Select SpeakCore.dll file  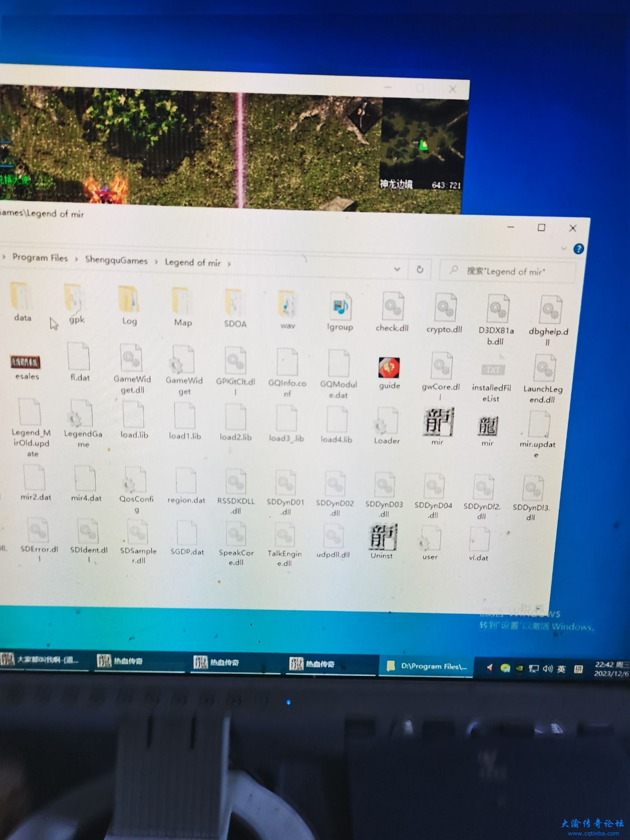click(x=236, y=543)
